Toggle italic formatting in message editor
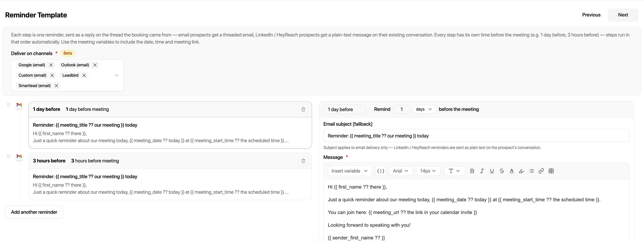Screen dimensions: 644x242 pyautogui.click(x=482, y=171)
